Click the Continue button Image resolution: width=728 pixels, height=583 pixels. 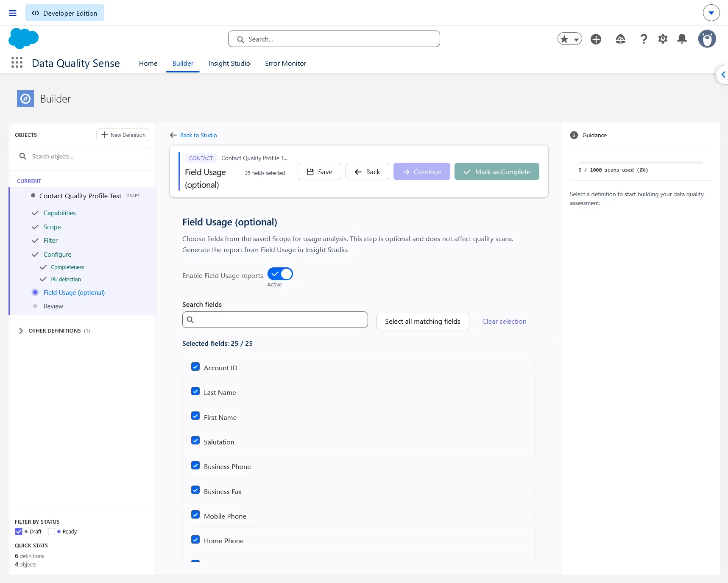pos(422,172)
